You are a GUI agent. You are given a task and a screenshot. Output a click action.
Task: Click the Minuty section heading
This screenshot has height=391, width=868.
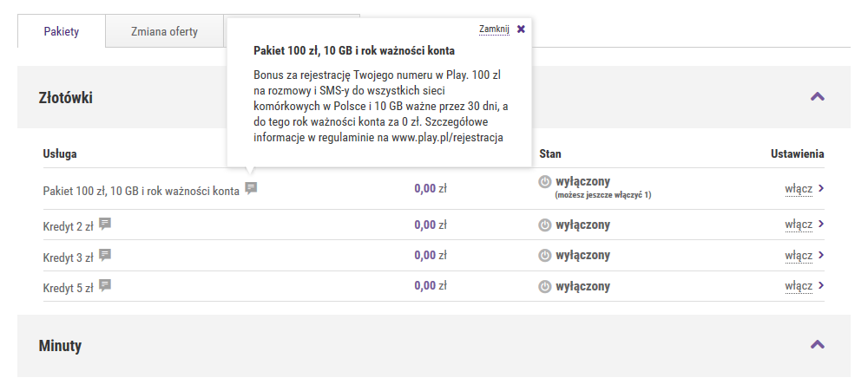click(61, 346)
